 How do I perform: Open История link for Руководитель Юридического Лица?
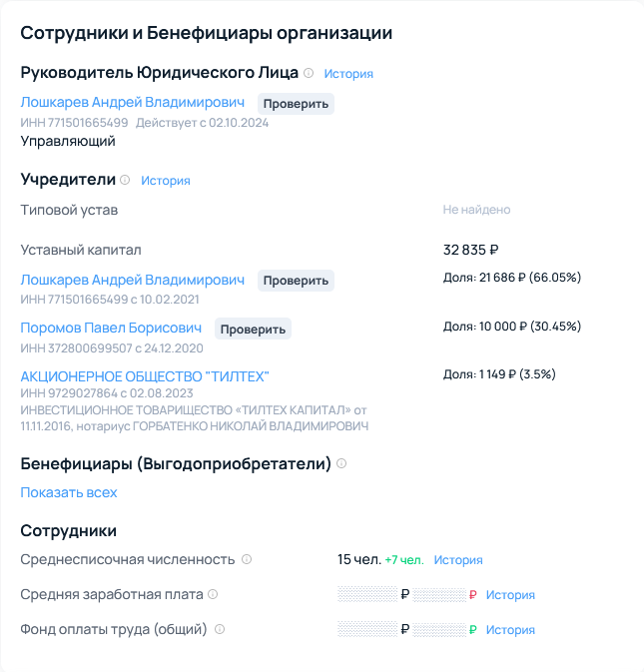[348, 74]
